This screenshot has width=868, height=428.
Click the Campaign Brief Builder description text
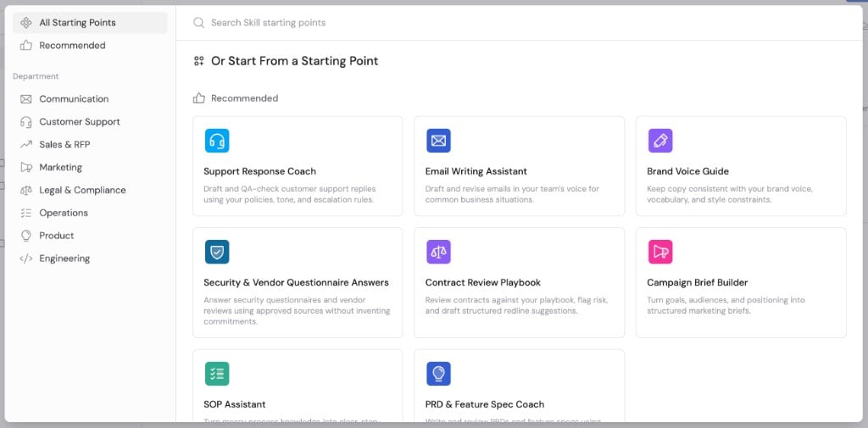click(x=726, y=306)
